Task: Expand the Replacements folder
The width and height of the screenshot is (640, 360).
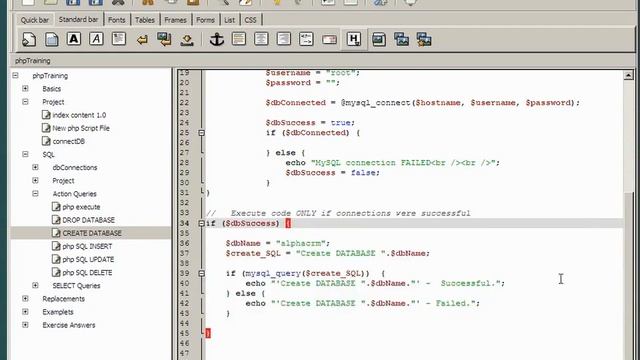Action: [x=25, y=298]
